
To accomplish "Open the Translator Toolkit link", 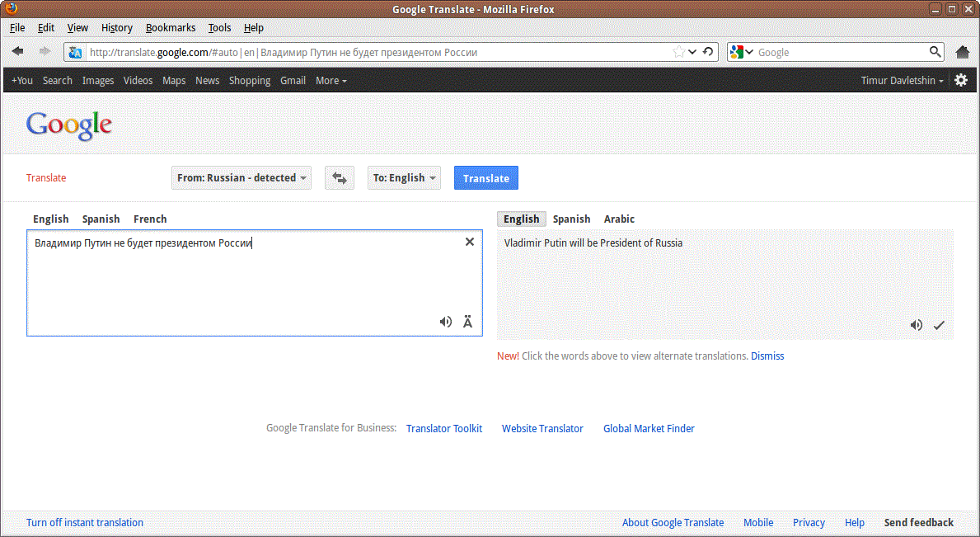I will (444, 429).
